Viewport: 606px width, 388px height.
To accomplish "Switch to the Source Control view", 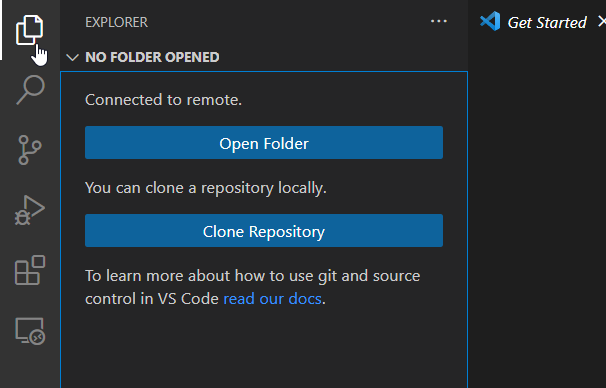I will pyautogui.click(x=29, y=150).
